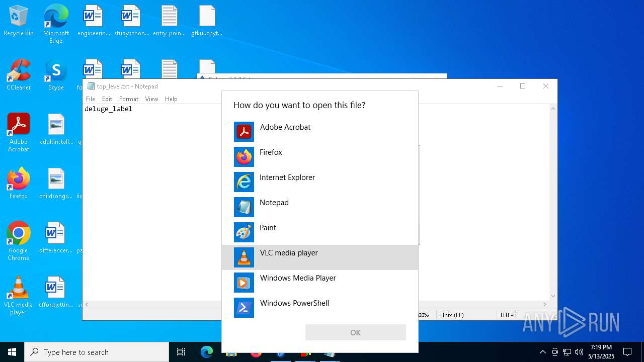Screen dimensions: 644x362
Task: Select Paint in the app list
Action: tap(320, 232)
